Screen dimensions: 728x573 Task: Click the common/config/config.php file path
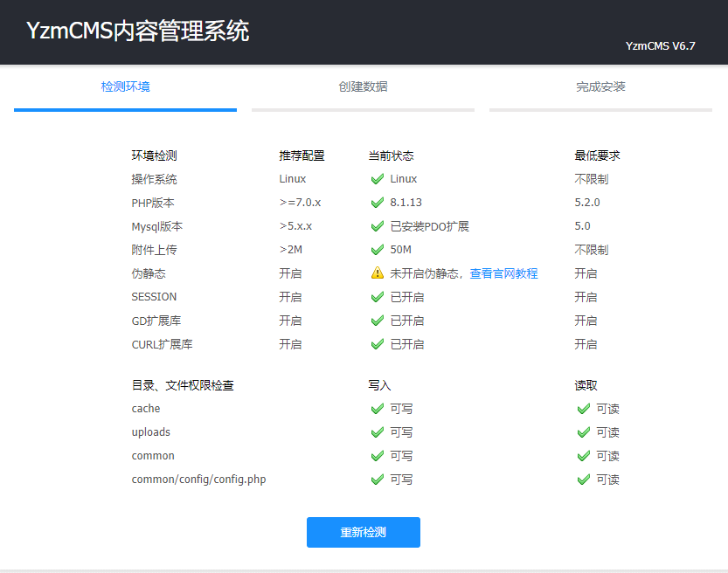[198, 480]
